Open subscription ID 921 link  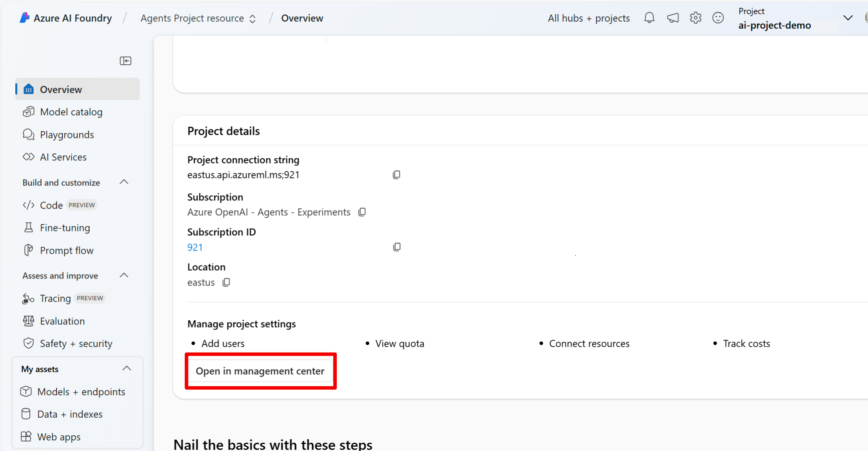[195, 247]
